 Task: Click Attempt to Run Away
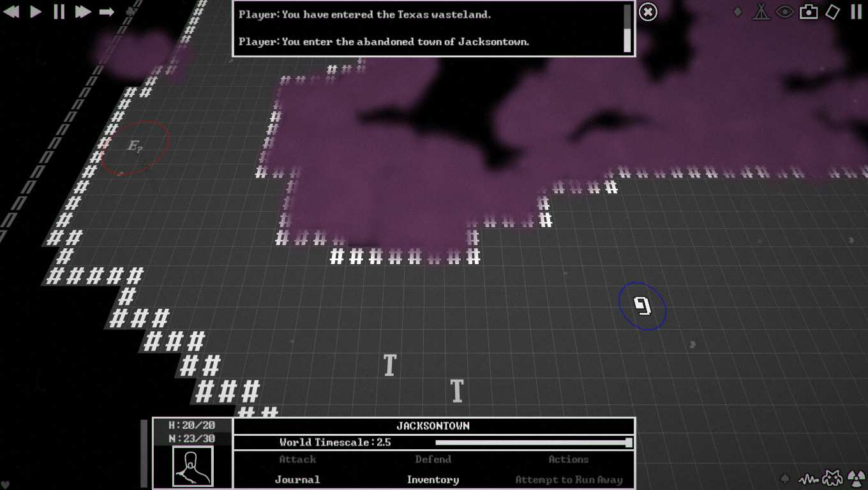pos(569,480)
